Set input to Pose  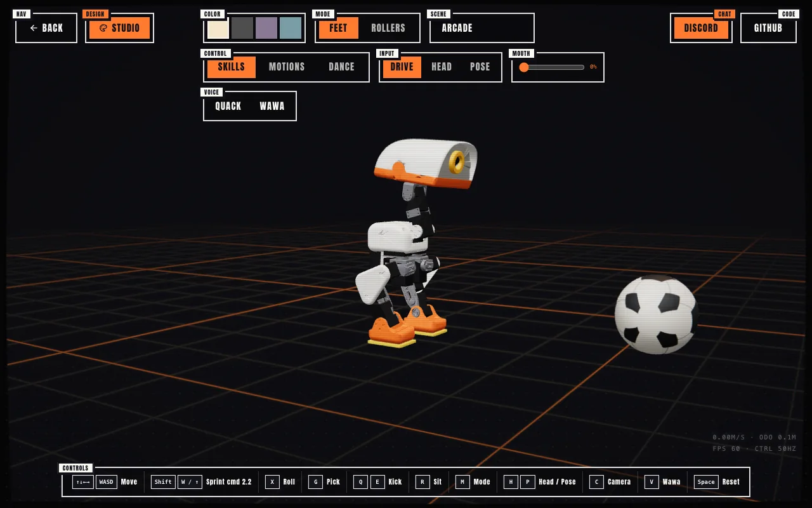[480, 67]
